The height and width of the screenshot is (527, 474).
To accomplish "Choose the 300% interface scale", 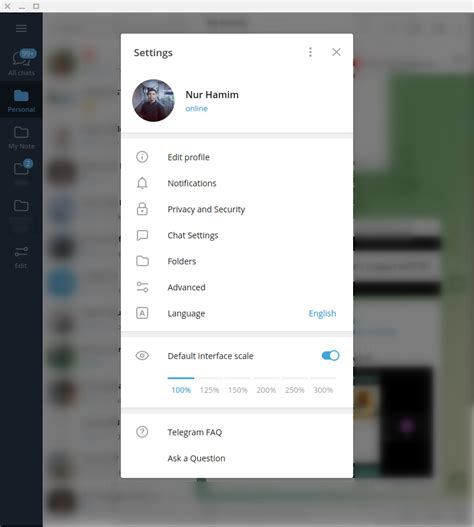I will (x=323, y=390).
